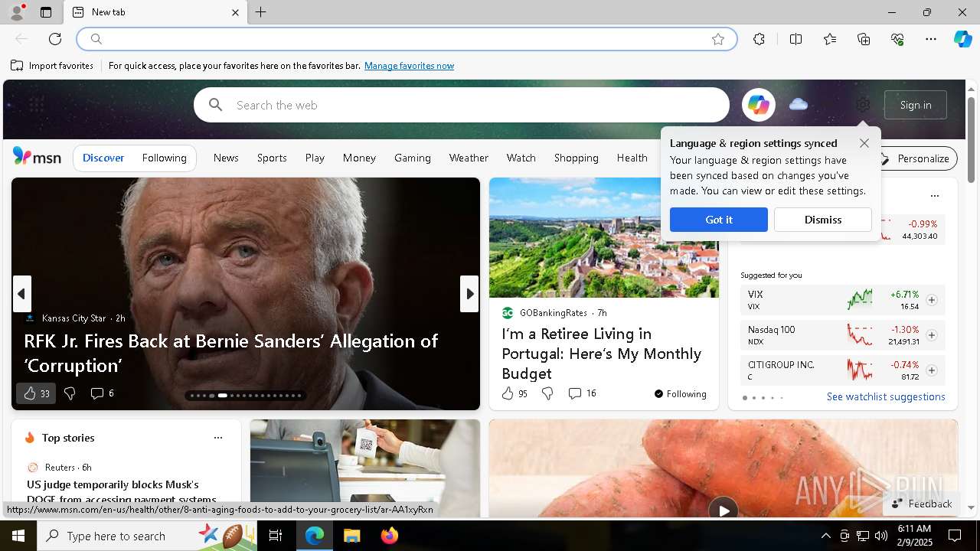Close the language settings synced popup
The image size is (980, 551).
864,143
